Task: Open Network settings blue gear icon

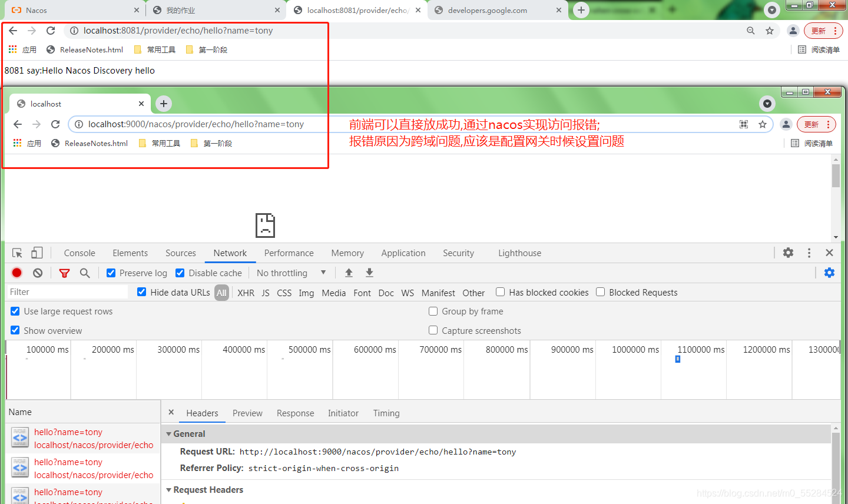Action: [x=829, y=273]
